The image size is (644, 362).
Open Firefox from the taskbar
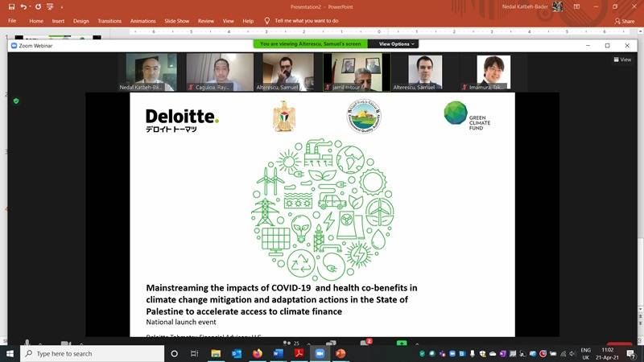pos(258,353)
